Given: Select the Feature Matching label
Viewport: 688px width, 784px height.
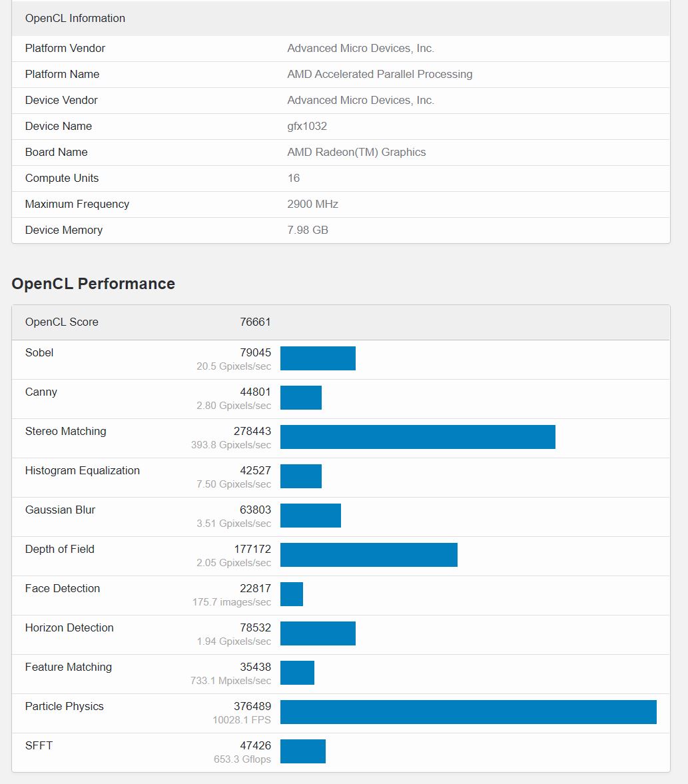Looking at the screenshot, I should coord(69,667).
